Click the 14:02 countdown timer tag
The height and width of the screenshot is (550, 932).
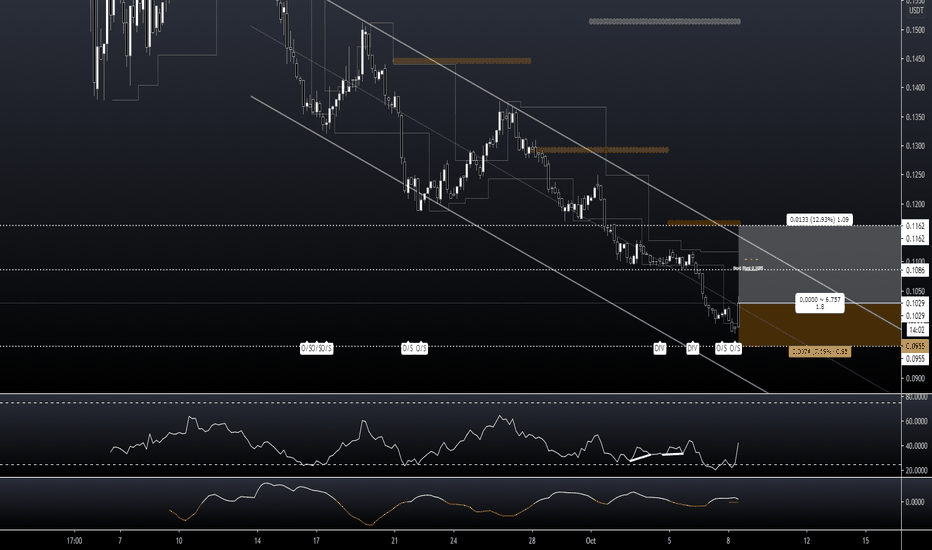point(917,330)
